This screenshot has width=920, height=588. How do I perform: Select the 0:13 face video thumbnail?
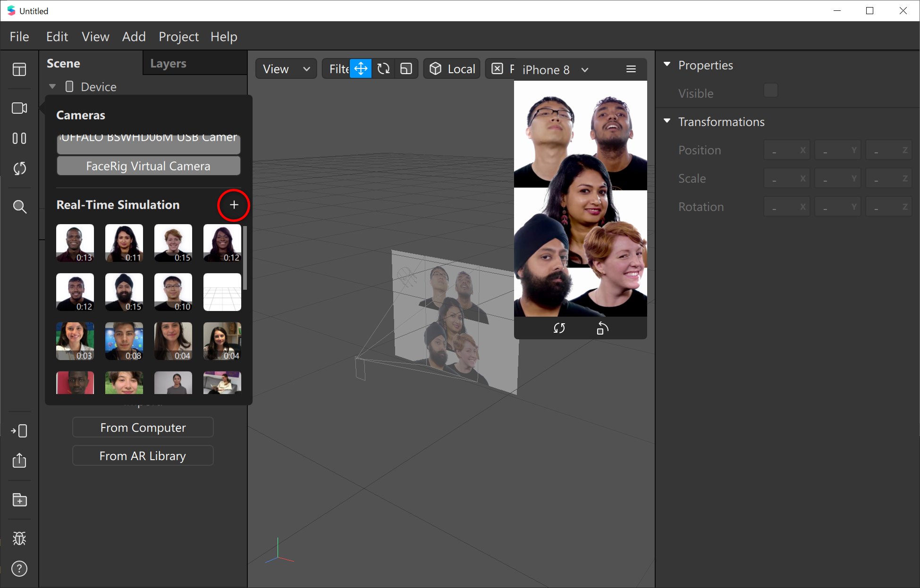pos(75,243)
